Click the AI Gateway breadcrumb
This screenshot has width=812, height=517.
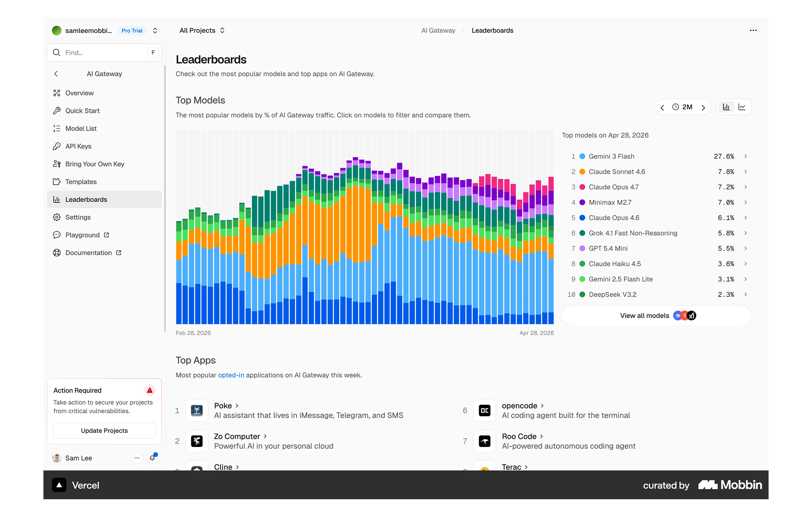[x=438, y=30]
